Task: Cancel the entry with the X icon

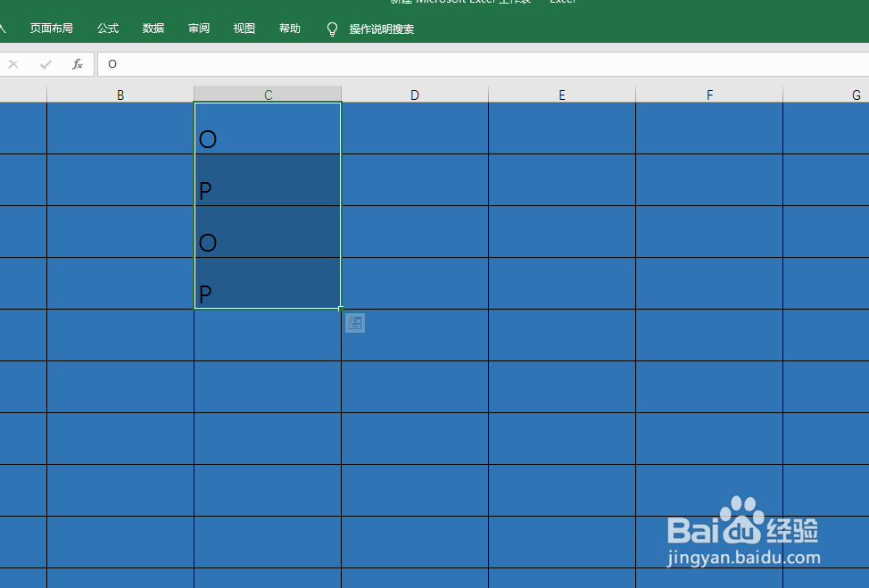Action: 13,64
